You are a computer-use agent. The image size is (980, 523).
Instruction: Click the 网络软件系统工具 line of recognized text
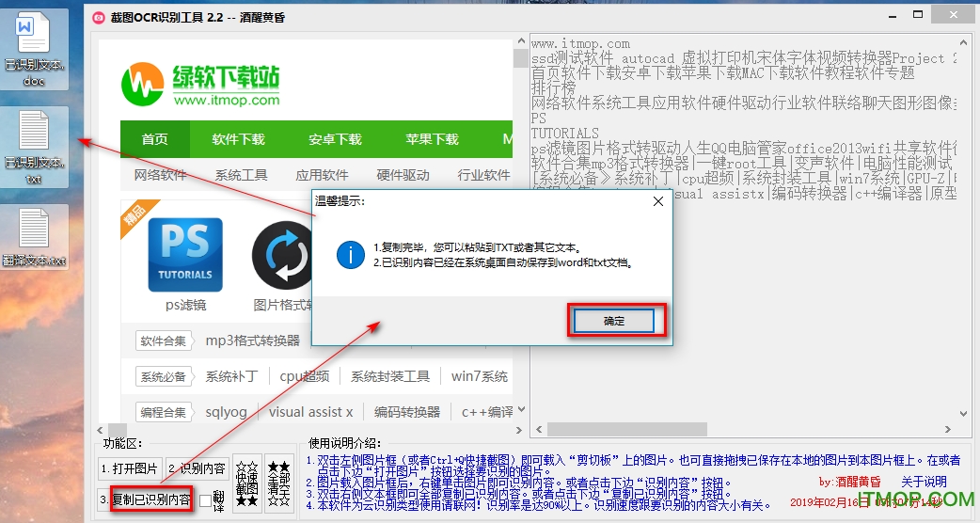744,103
